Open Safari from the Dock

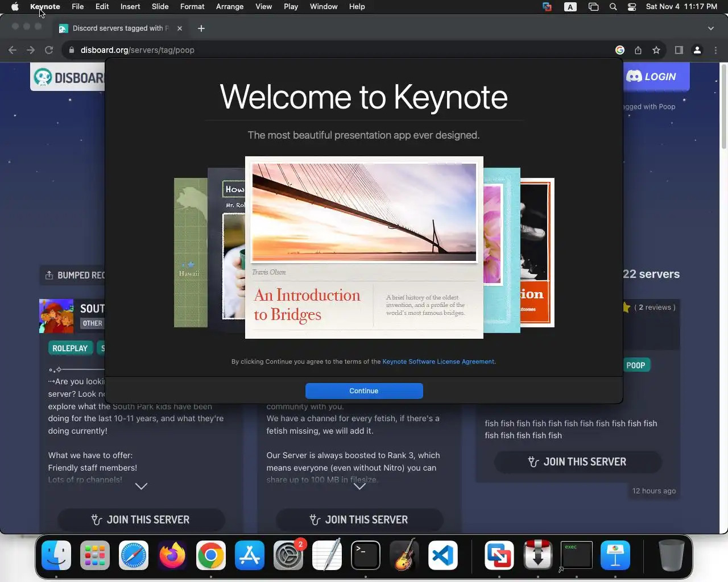134,555
